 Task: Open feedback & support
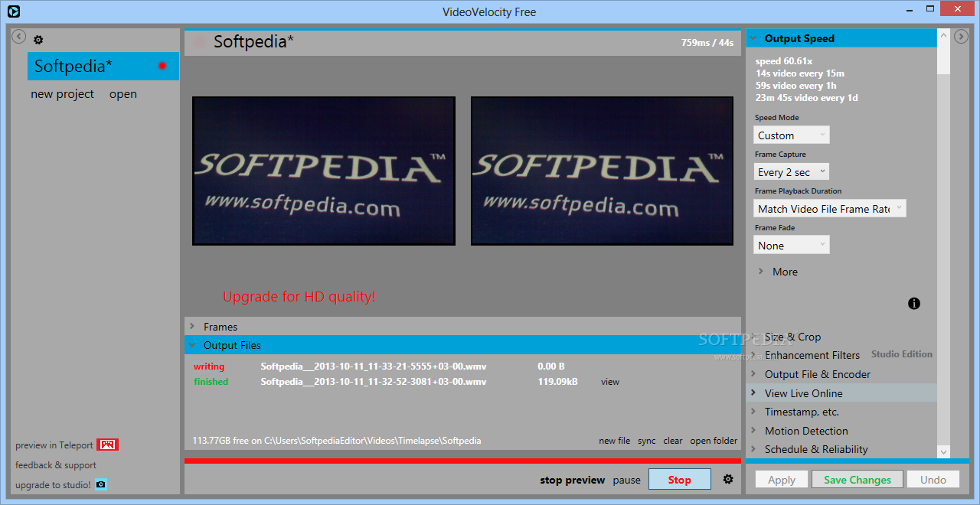tap(56, 464)
